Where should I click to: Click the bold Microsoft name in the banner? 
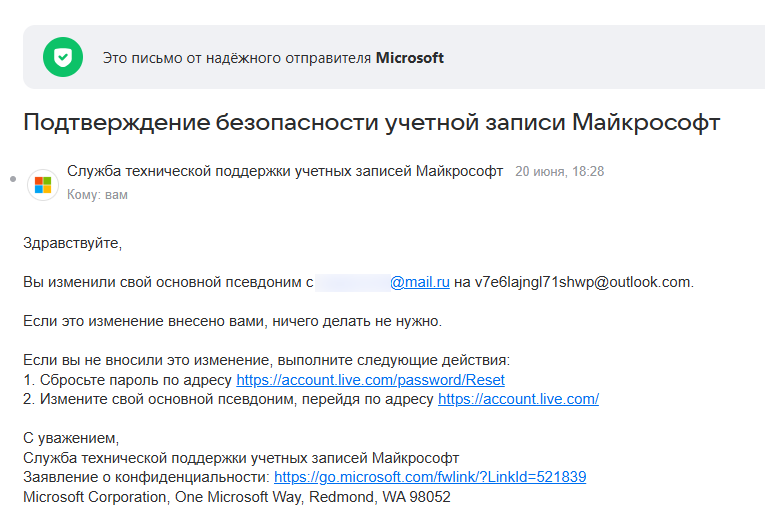(409, 58)
